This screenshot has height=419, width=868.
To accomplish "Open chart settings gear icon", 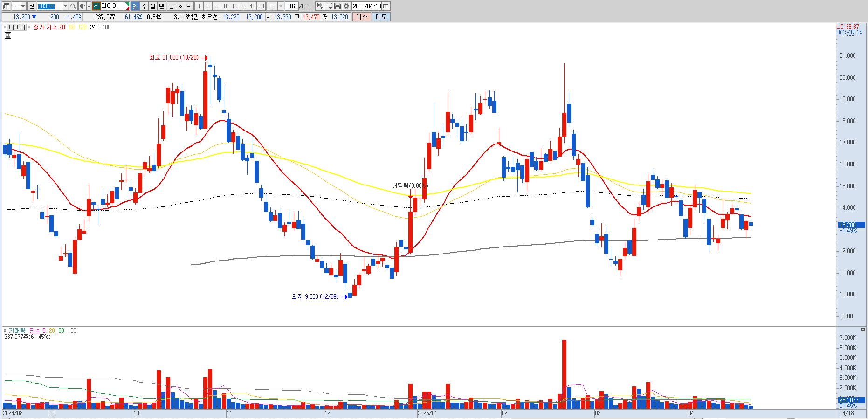I will pos(346,6).
